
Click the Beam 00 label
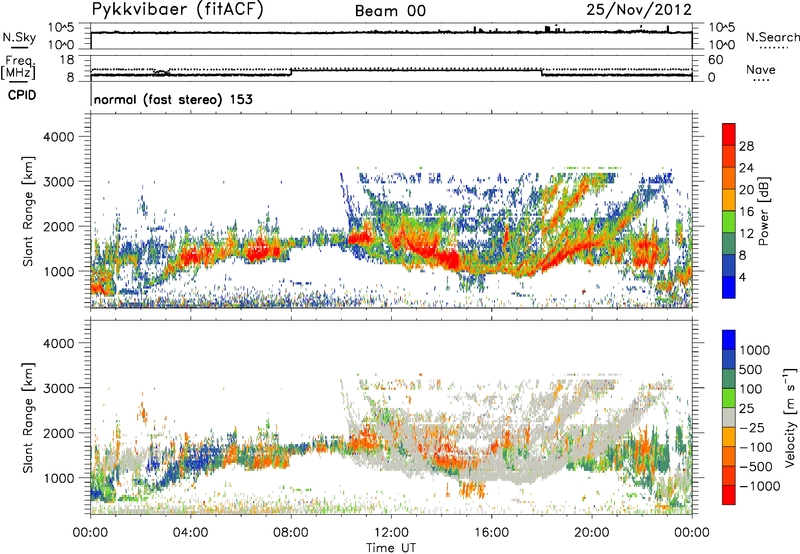tap(390, 11)
